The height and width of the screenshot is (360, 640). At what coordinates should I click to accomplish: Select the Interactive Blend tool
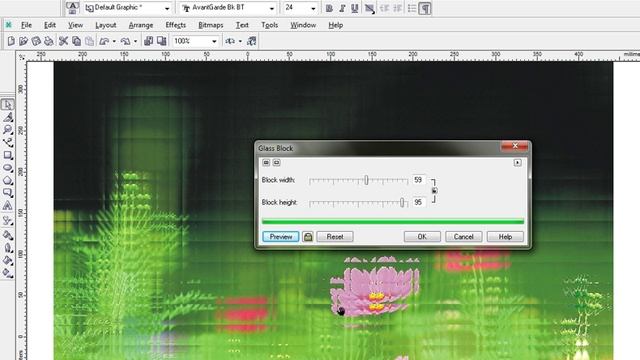(x=7, y=220)
